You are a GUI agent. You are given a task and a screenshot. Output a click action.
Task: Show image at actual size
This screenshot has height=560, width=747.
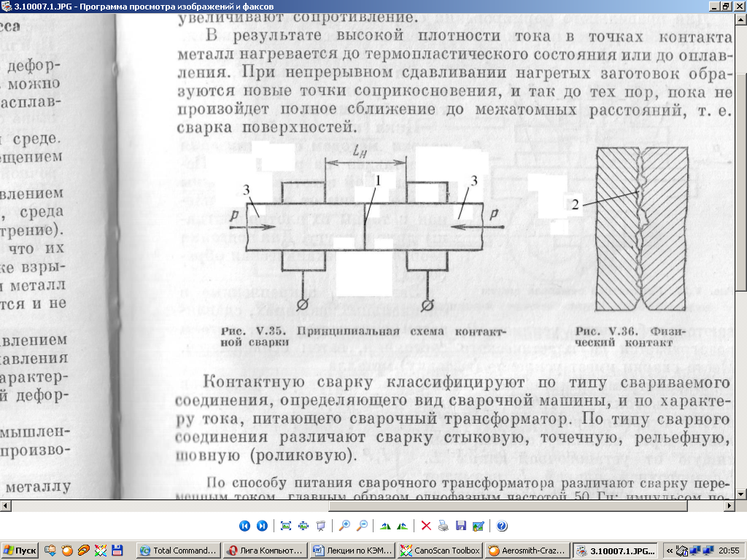(x=303, y=526)
